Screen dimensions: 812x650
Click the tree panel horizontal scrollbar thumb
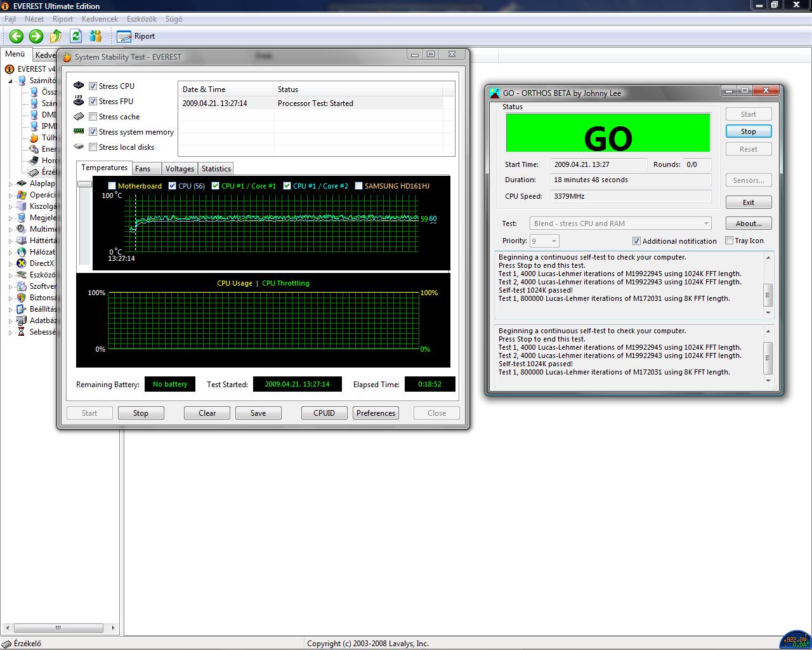pyautogui.click(x=58, y=628)
